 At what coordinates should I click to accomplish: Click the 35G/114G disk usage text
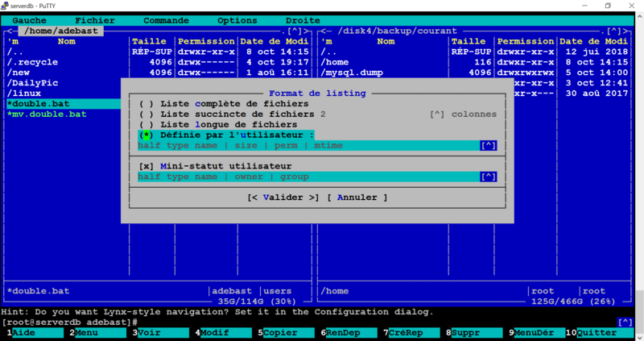[257, 301]
